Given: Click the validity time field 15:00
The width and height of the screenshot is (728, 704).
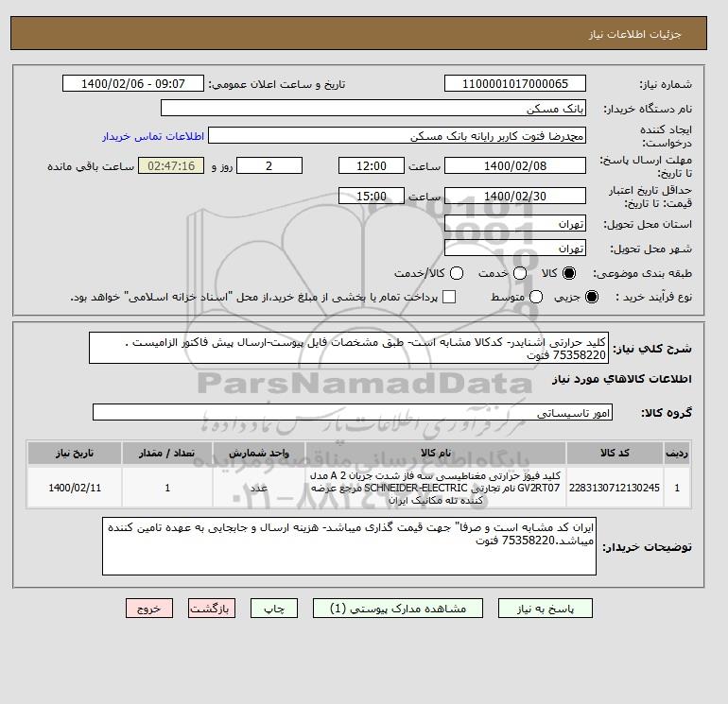Looking at the screenshot, I should pos(372,196).
